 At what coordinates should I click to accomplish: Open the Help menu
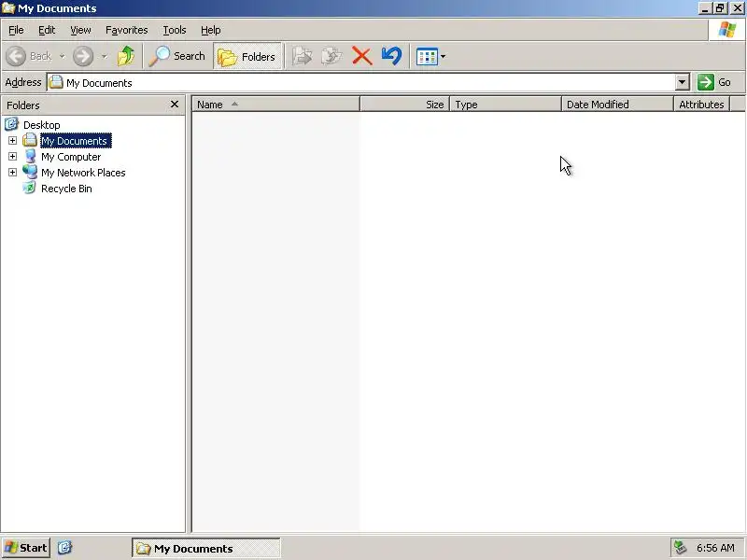211,30
